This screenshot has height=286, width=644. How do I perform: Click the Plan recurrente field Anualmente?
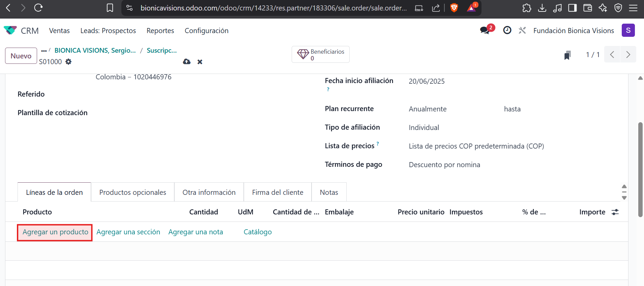tap(428, 109)
